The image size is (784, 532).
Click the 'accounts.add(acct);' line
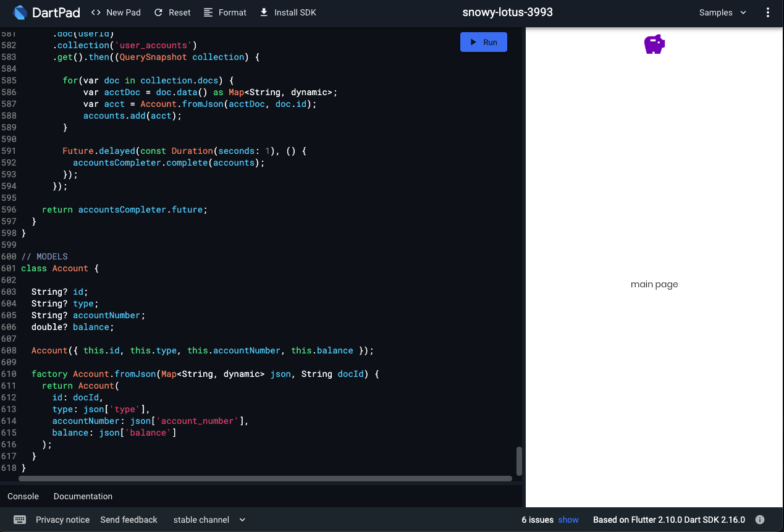132,116
